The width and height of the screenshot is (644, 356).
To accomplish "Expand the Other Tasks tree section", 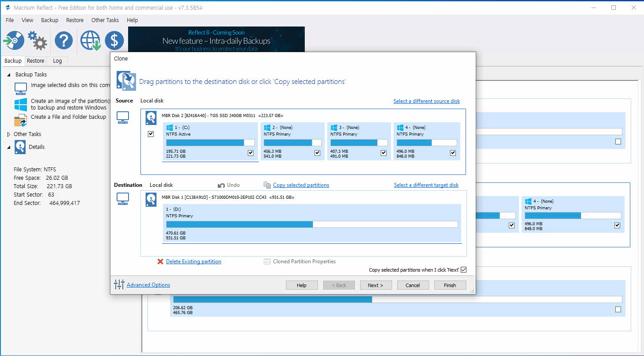I will tap(9, 134).
